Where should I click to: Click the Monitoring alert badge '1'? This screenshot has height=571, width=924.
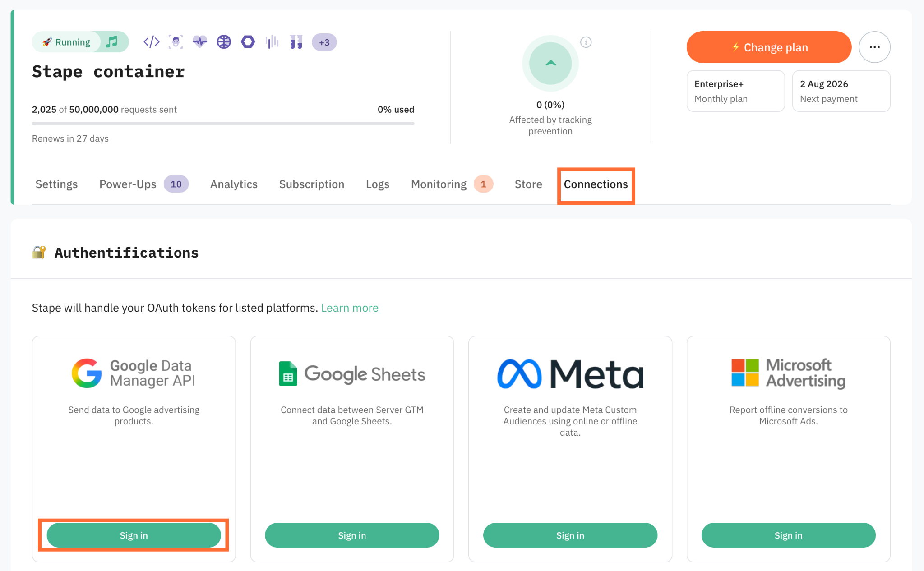pos(483,184)
